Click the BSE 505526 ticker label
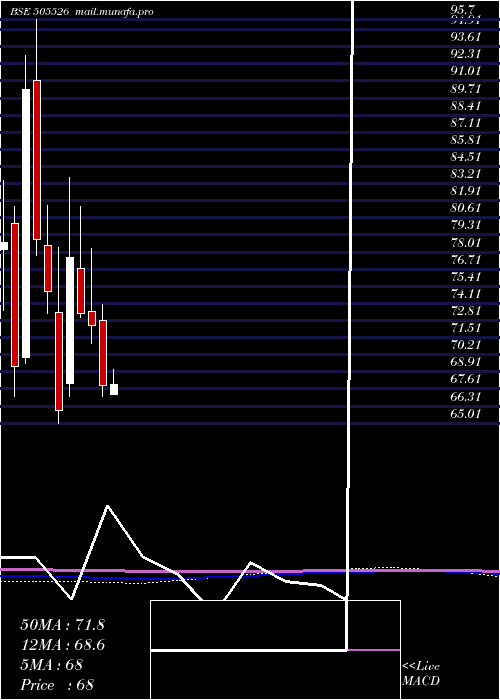 coord(40,12)
